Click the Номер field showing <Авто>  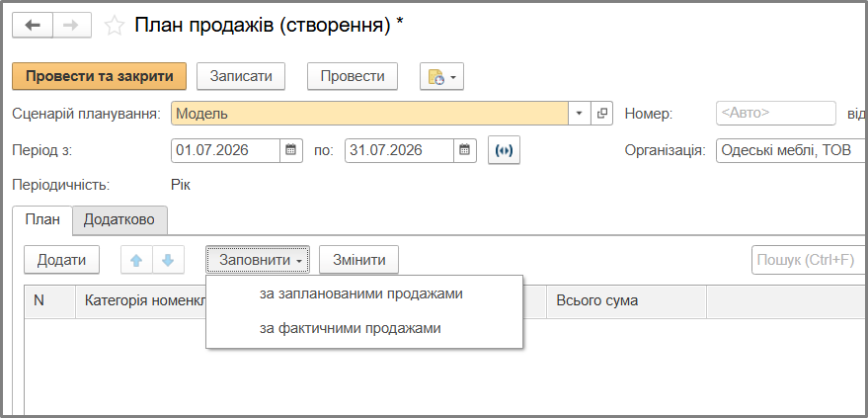pyautogui.click(x=775, y=114)
